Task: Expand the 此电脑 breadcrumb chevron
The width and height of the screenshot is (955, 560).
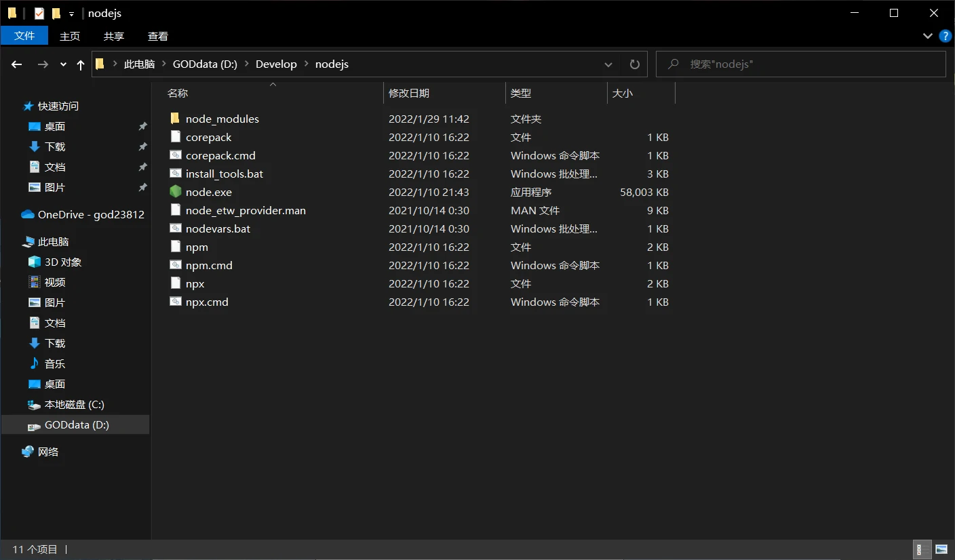Action: coord(163,64)
